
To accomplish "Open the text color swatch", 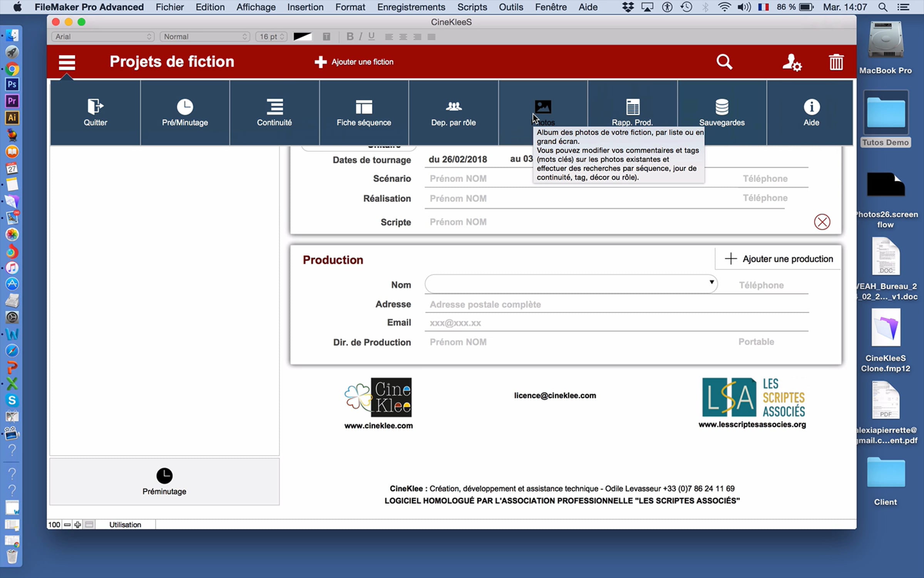I will pyautogui.click(x=303, y=37).
